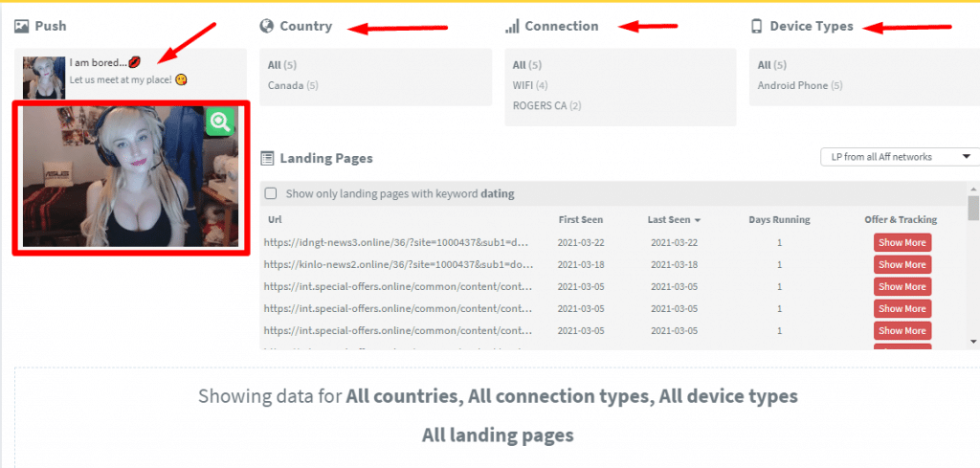Toggle the dating keyword landing pages checkbox

pos(271,193)
